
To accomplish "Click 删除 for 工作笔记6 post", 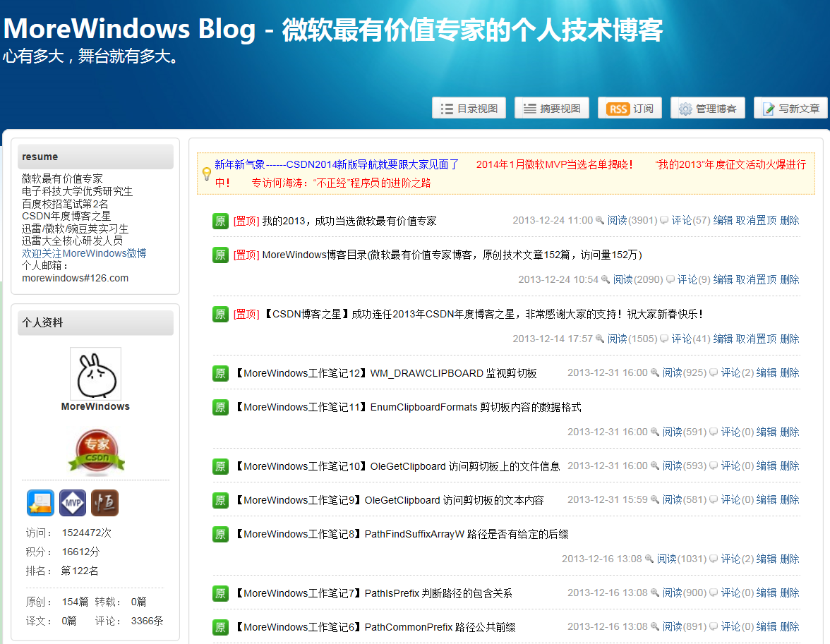I will pyautogui.click(x=790, y=626).
